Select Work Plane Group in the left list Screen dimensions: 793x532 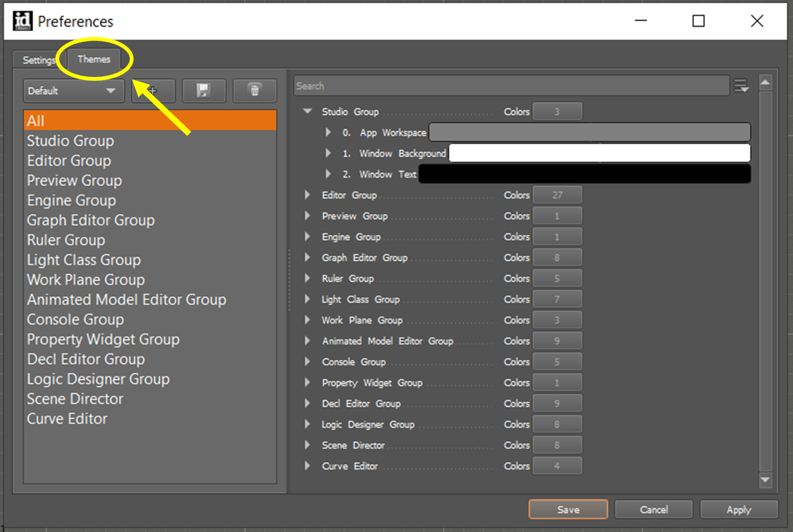point(150,280)
